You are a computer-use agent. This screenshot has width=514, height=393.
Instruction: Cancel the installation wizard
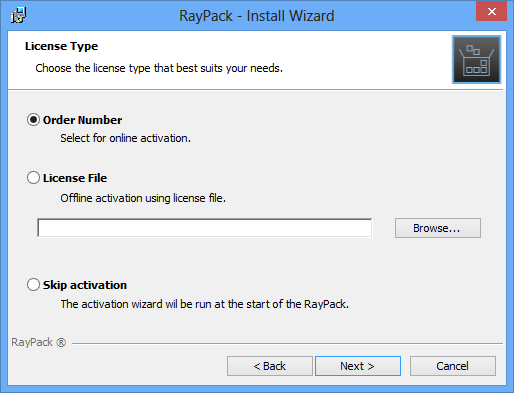point(453,366)
